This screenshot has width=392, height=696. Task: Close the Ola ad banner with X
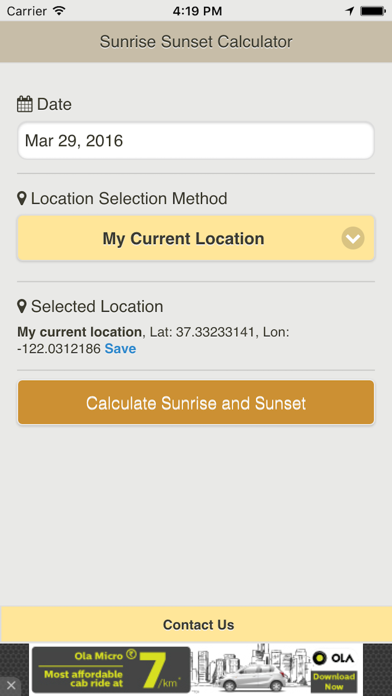tap(11, 686)
